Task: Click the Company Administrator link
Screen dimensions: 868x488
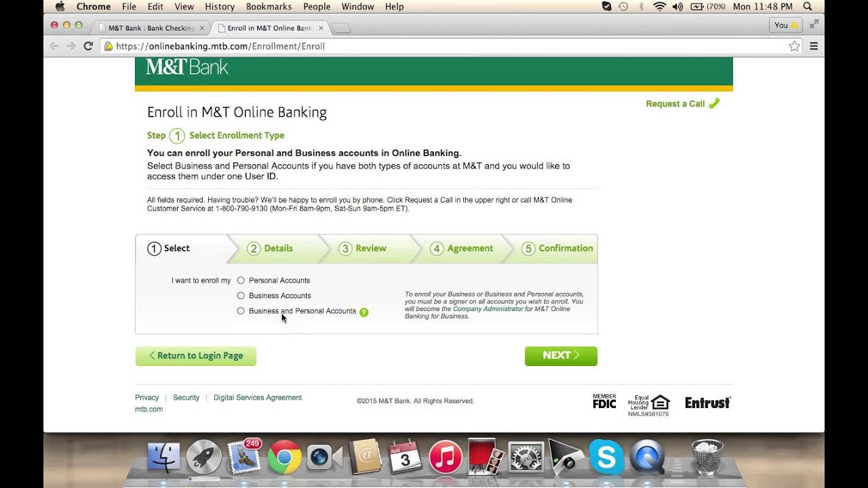Action: pyautogui.click(x=488, y=309)
